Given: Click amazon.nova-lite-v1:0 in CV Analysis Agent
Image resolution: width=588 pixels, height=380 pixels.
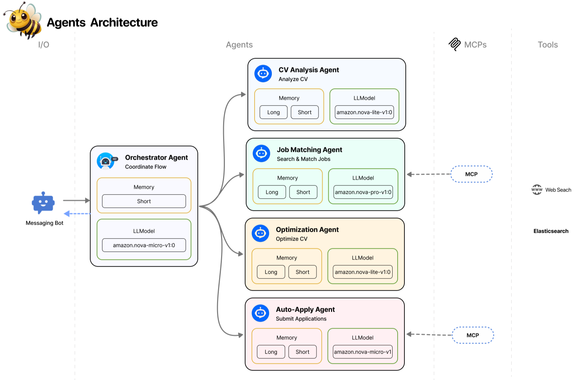Looking at the screenshot, I should coord(364,112).
